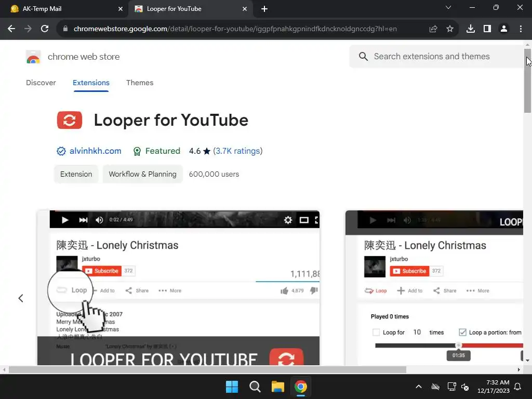Go to the Discover section
Image resolution: width=532 pixels, height=399 pixels.
coord(41,83)
